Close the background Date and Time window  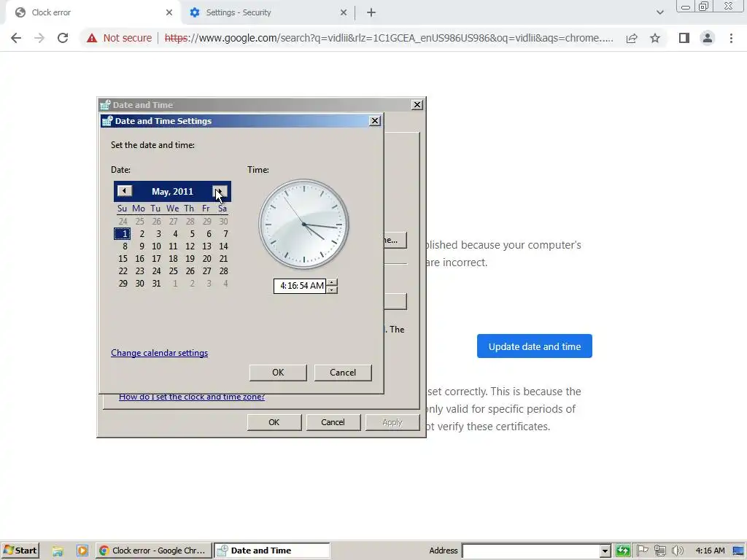click(417, 105)
